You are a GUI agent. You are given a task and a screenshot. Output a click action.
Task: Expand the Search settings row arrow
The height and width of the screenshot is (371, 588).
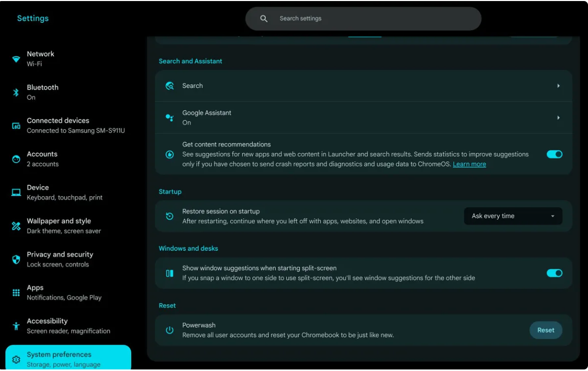(x=558, y=86)
